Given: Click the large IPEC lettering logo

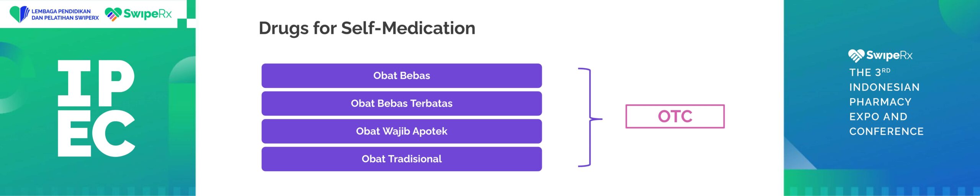Looking at the screenshot, I should (96, 108).
